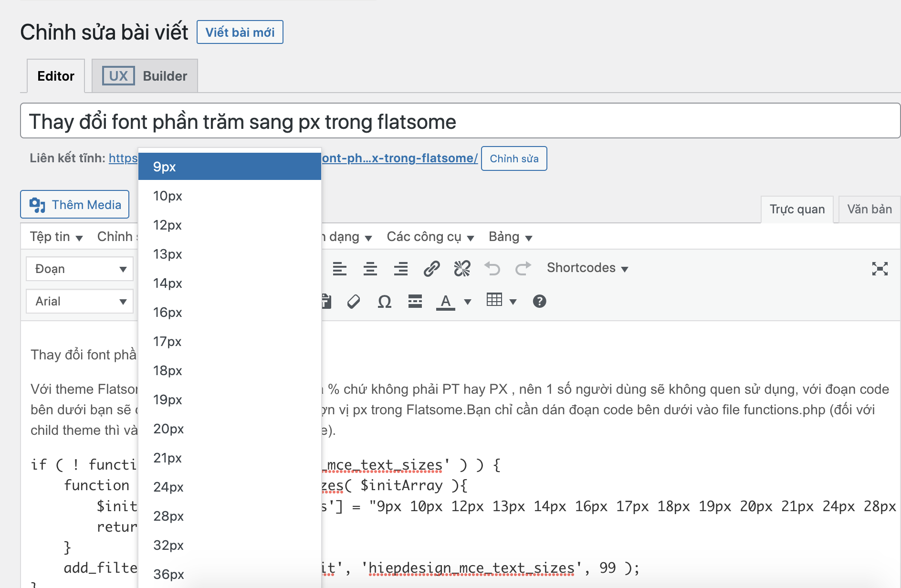Undo the last change
Viewport: 901px width, 588px height.
click(493, 268)
